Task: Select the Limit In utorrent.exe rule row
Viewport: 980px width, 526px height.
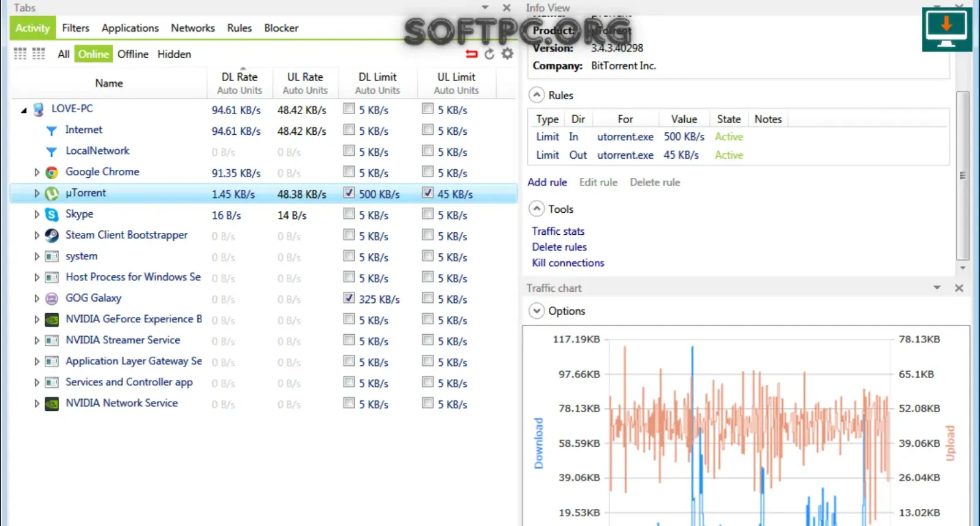Action: 738,137
